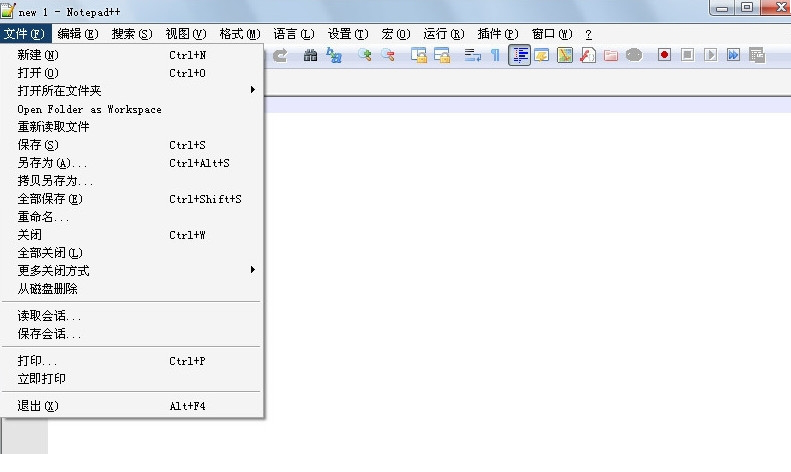The image size is (791, 472).
Task: Open the Function List icon
Action: [588, 55]
